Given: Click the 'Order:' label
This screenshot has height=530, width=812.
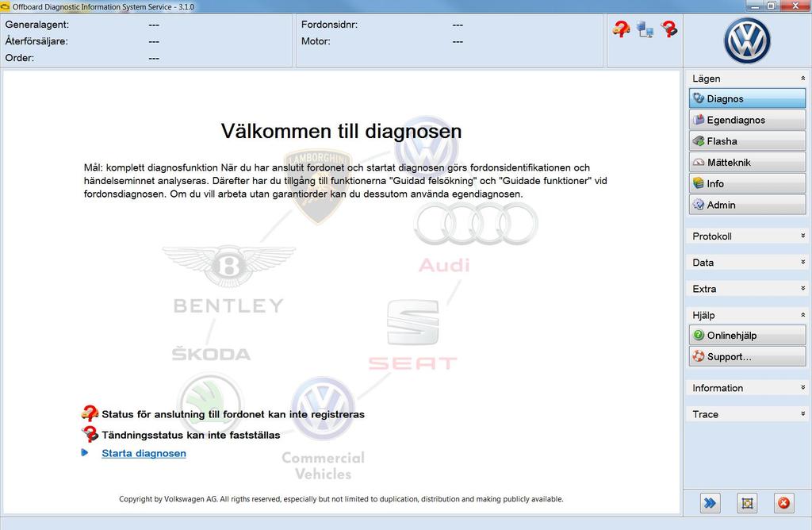Looking at the screenshot, I should coord(20,57).
